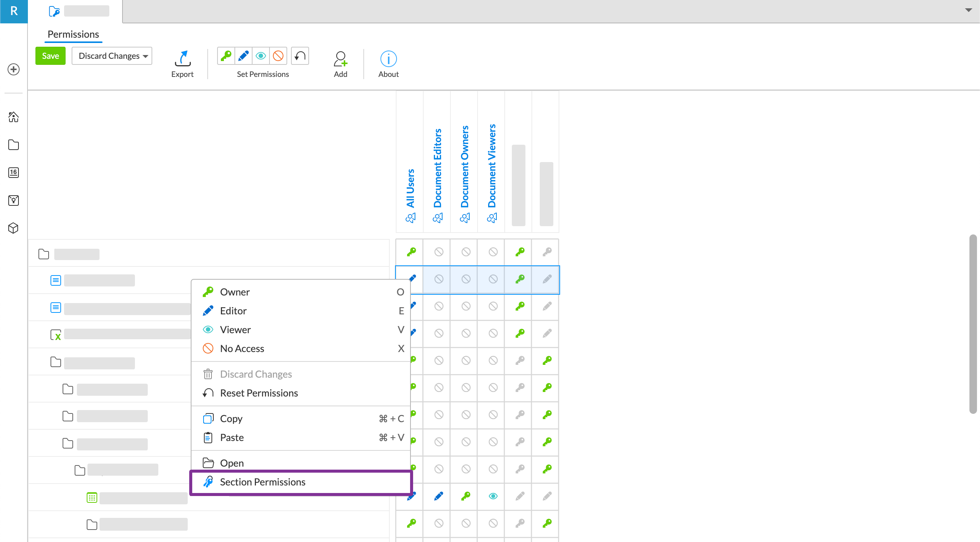Open the About info icon
The image size is (980, 542).
coord(388,59)
